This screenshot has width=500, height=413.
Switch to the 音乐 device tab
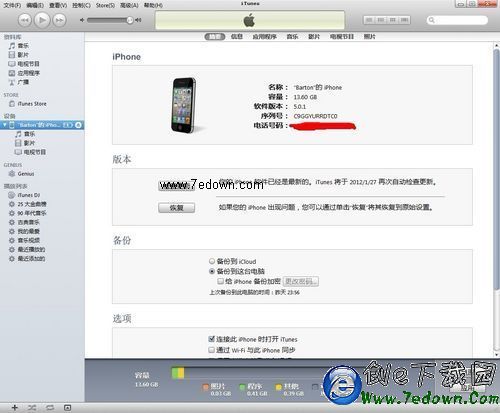pos(292,37)
